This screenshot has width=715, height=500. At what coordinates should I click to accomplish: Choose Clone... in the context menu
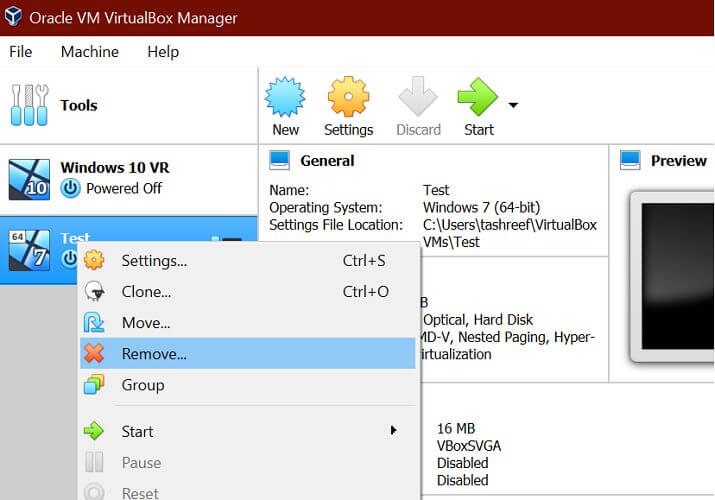pos(146,292)
